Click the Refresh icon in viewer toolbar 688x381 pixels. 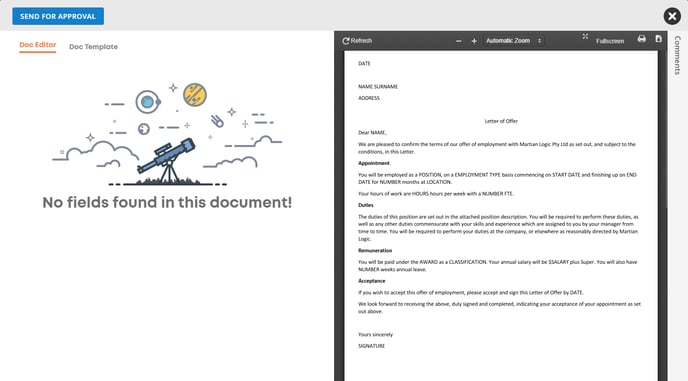point(346,40)
